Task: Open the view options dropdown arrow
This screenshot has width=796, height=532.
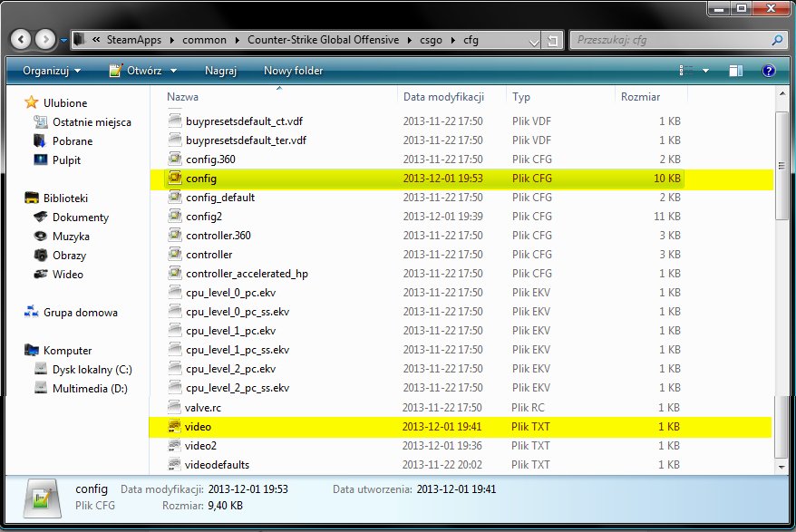Action: coord(705,71)
